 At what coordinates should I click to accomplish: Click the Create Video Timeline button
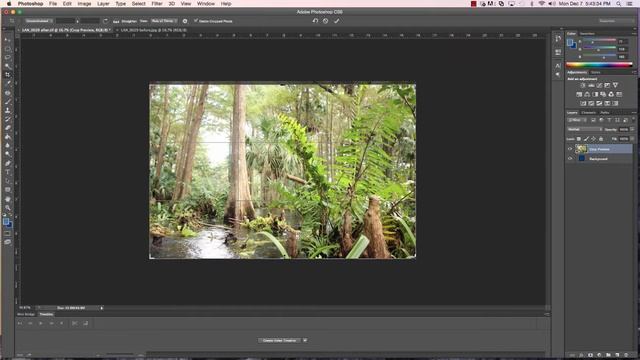tap(280, 340)
